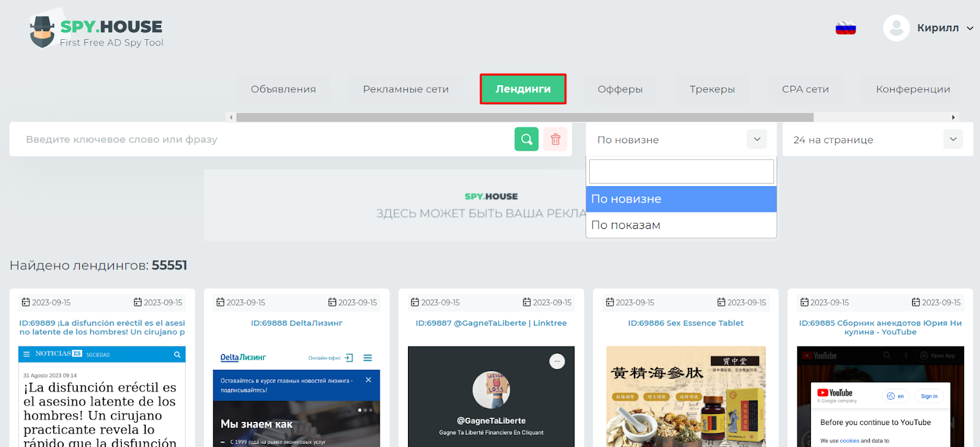Switch language via the Russian flag icon
980x447 pixels.
[846, 28]
